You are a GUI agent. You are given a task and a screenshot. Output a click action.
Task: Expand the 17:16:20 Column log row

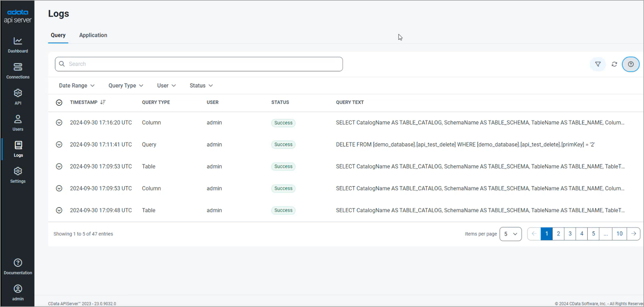tap(59, 123)
